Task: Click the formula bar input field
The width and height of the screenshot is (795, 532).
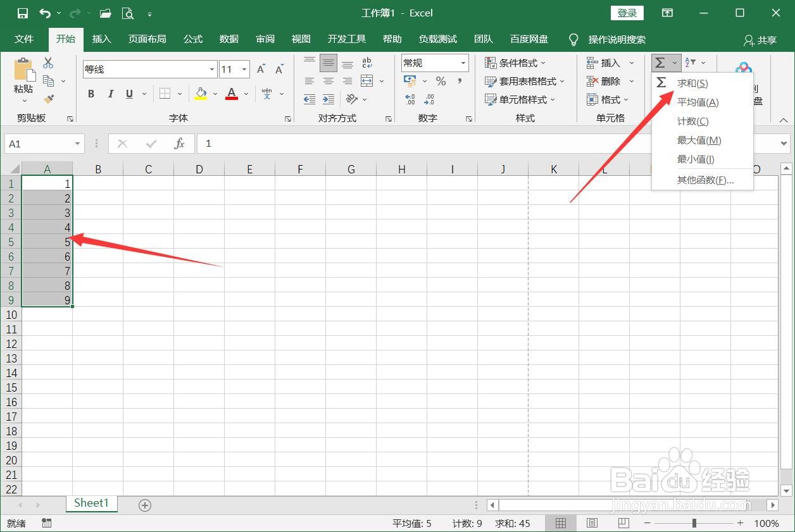Action: tap(487, 144)
